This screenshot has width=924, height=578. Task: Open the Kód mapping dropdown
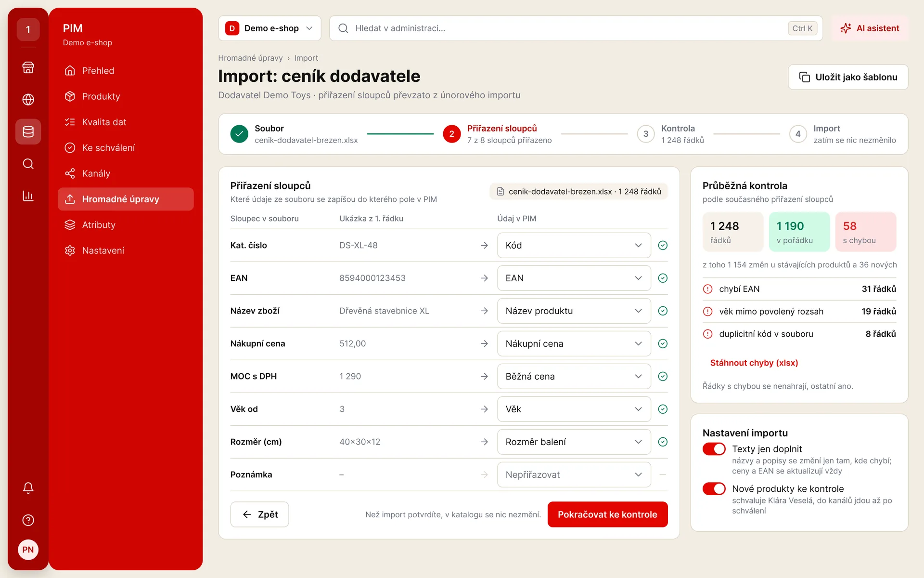(x=574, y=245)
